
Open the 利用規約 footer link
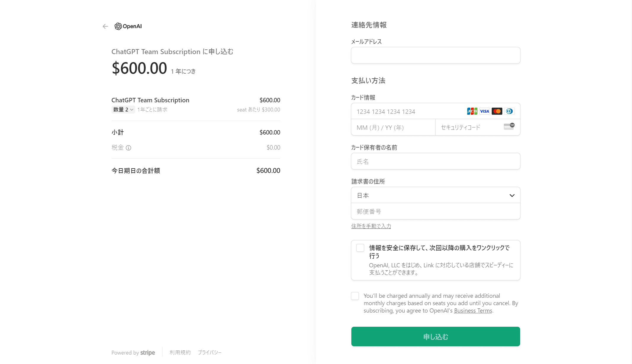180,352
